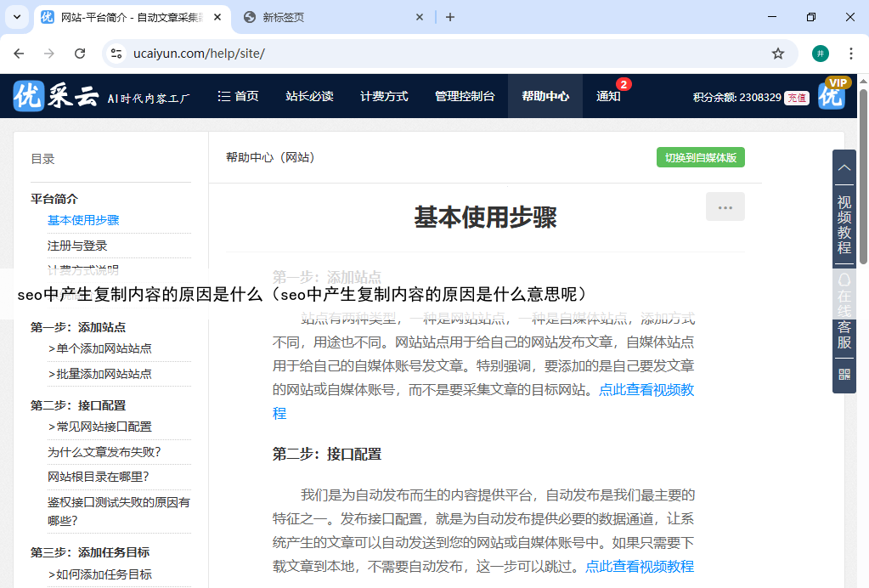This screenshot has height=588, width=869.
Task: Switch to the 新标签页 browser tab
Action: (x=331, y=17)
